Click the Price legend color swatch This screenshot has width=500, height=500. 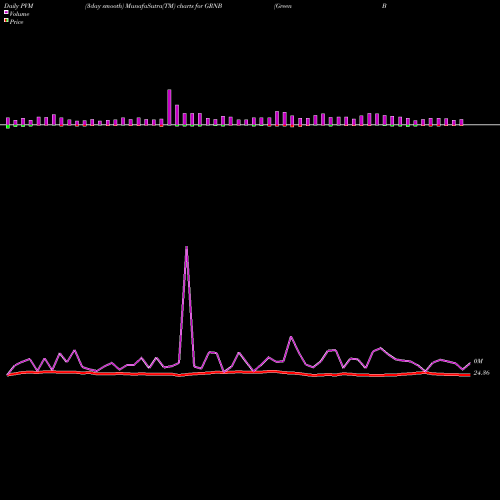tap(6, 21)
